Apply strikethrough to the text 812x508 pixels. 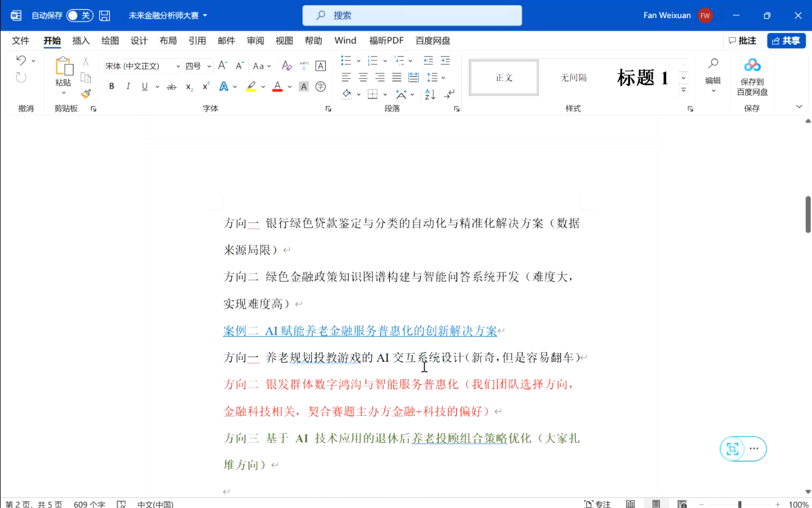[172, 86]
